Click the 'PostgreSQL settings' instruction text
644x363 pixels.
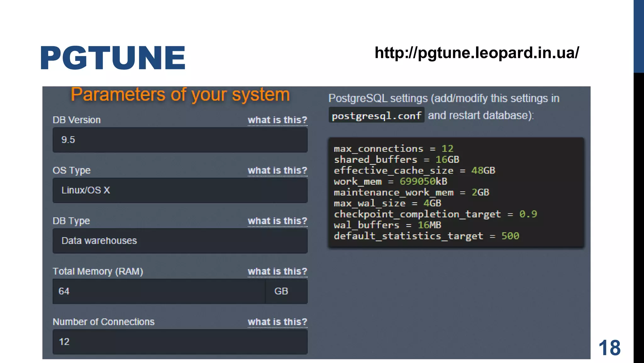444,107
